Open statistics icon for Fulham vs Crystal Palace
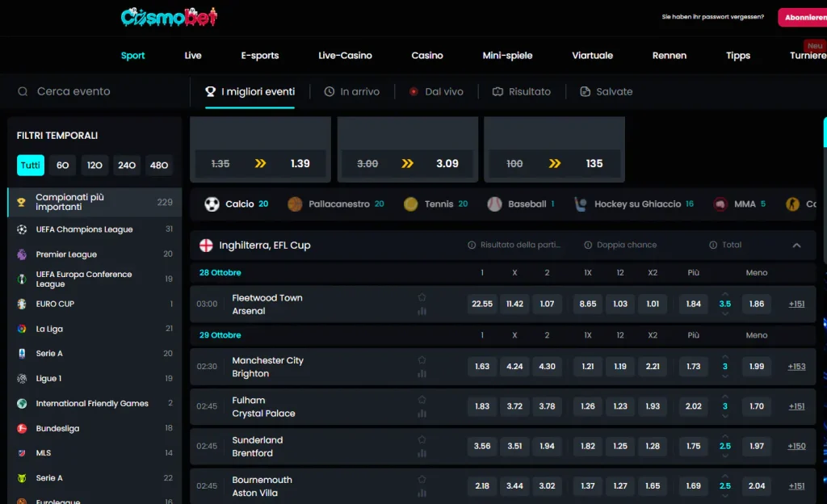This screenshot has width=827, height=504. pyautogui.click(x=422, y=414)
